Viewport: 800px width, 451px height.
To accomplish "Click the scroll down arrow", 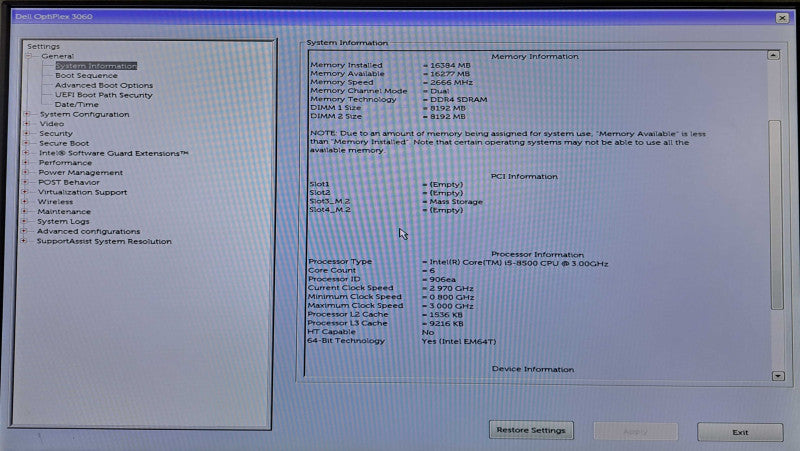I will [x=778, y=376].
